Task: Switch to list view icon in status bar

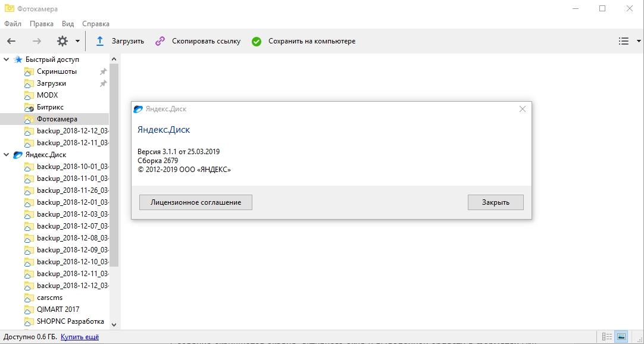Action: click(607, 337)
